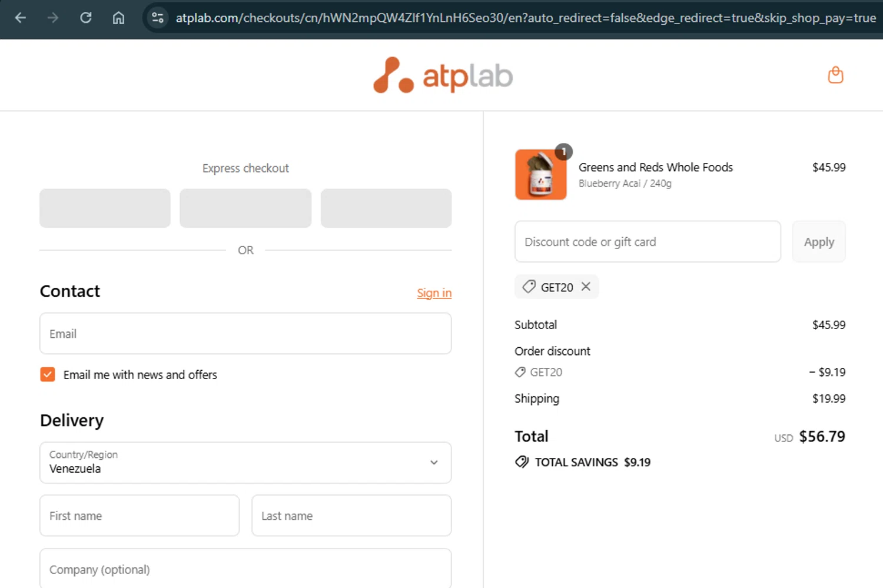Select the third express checkout button

(x=386, y=208)
